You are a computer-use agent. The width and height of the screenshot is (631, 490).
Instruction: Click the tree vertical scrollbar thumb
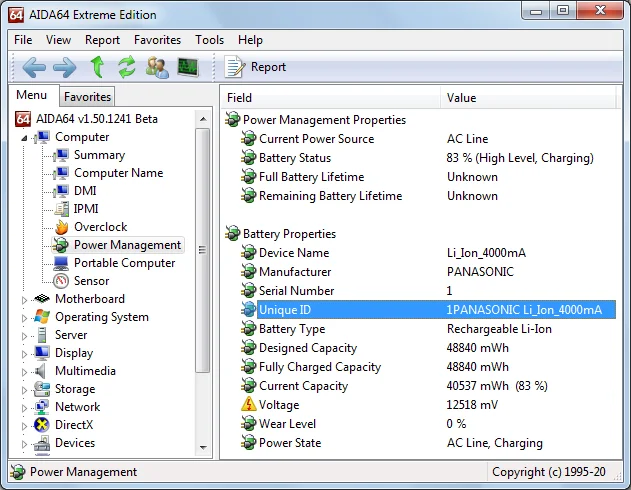coord(203,250)
